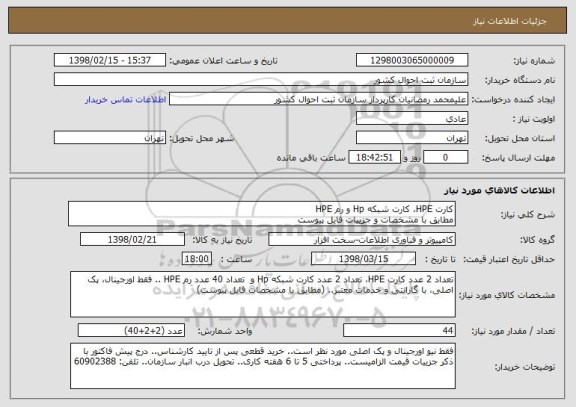The width and height of the screenshot is (576, 407).
Task: Click the ساعت field showing 18:00
Action: pyautogui.click(x=197, y=259)
